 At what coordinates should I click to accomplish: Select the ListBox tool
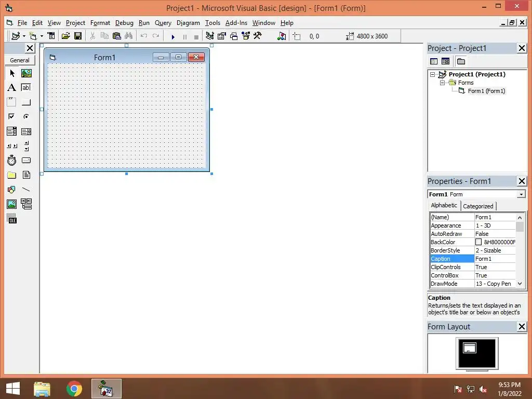coord(26,131)
